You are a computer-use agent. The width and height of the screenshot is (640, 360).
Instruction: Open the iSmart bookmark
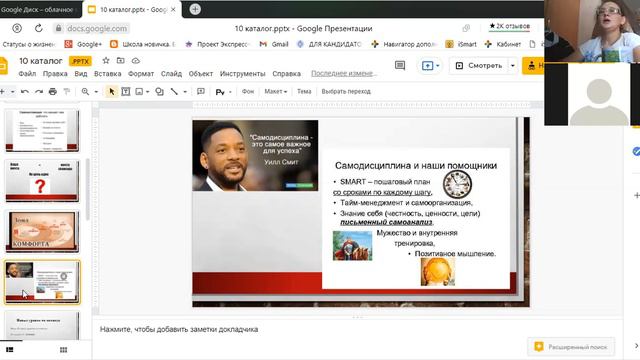[461, 44]
